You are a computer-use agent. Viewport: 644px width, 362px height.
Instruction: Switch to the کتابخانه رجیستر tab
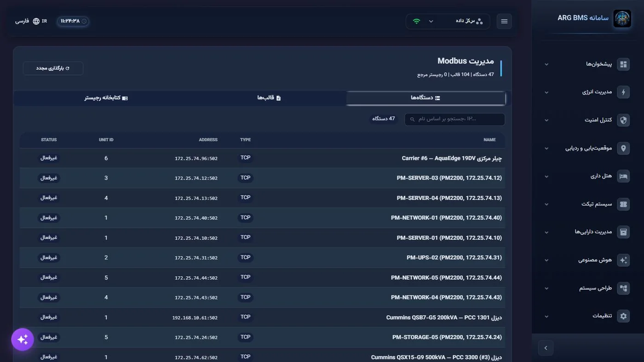[106, 98]
